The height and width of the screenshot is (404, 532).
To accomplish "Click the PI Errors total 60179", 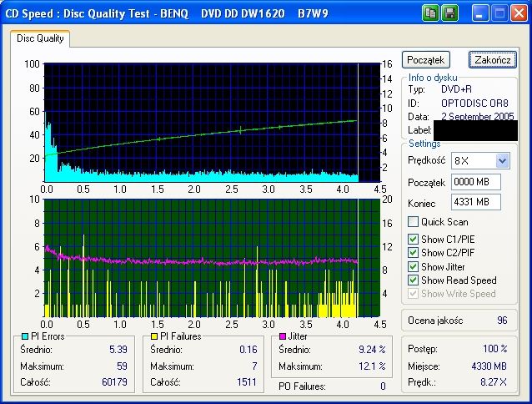I will pos(114,382).
